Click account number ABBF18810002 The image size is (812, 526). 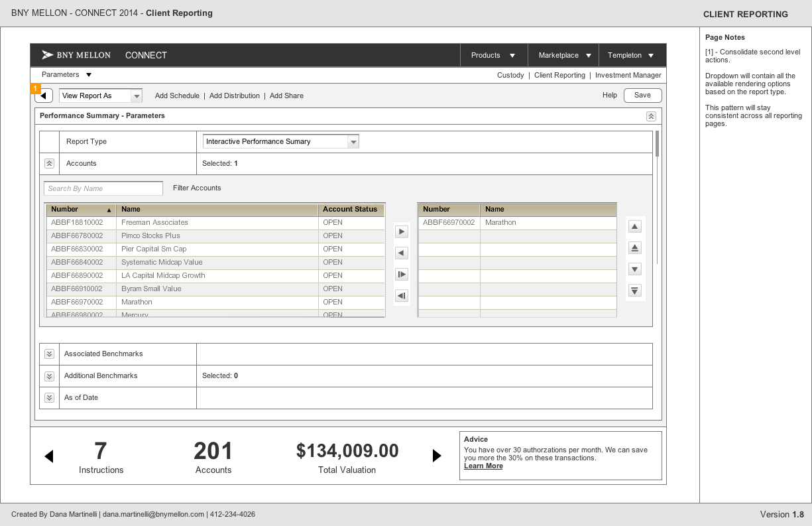[77, 222]
